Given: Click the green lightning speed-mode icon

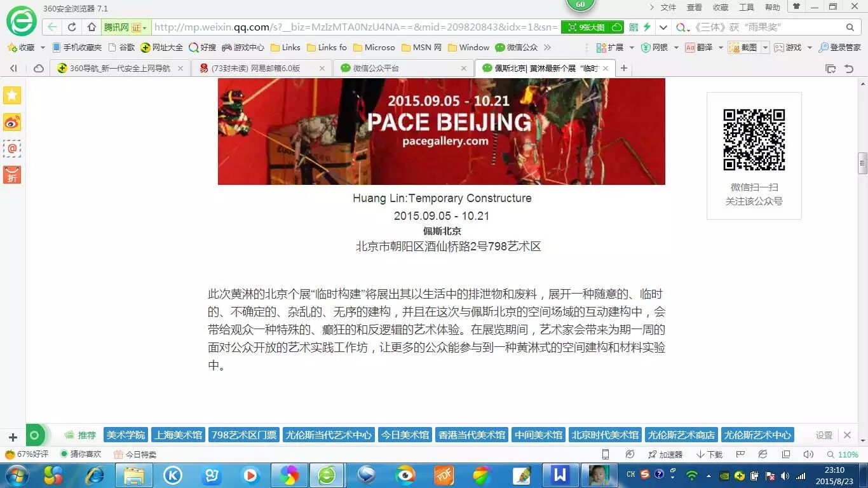Looking at the screenshot, I should pos(647,27).
